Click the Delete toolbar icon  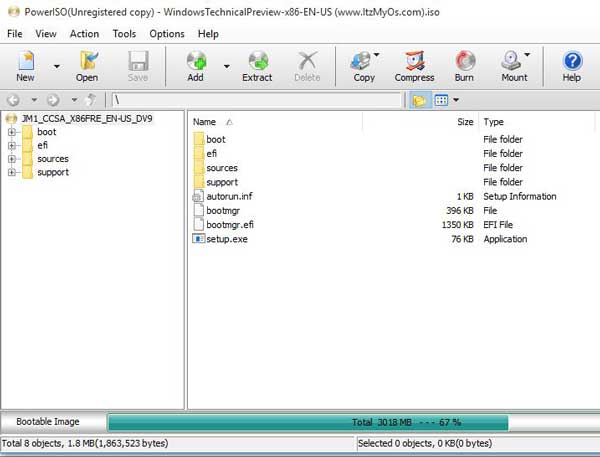(307, 66)
